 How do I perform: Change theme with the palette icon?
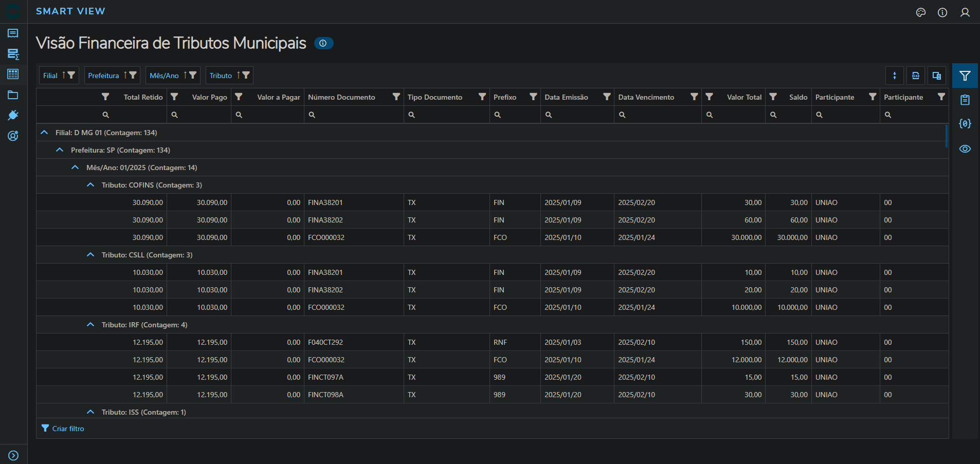click(920, 12)
